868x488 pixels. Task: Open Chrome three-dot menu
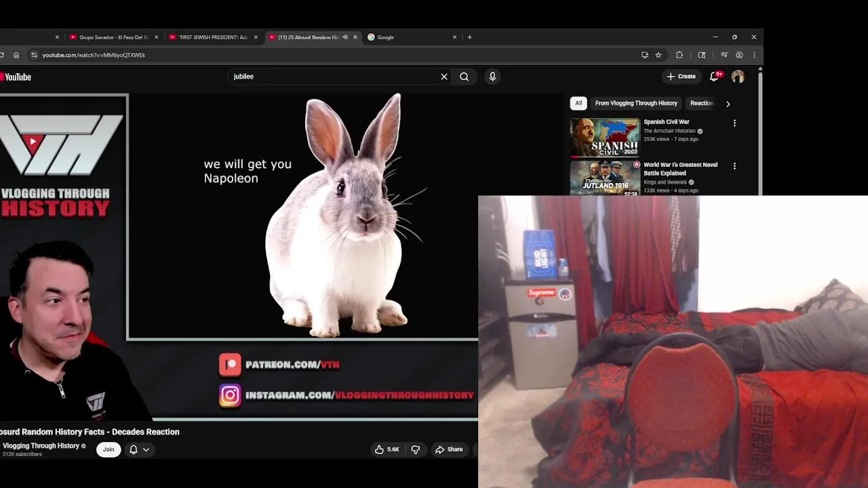(754, 55)
